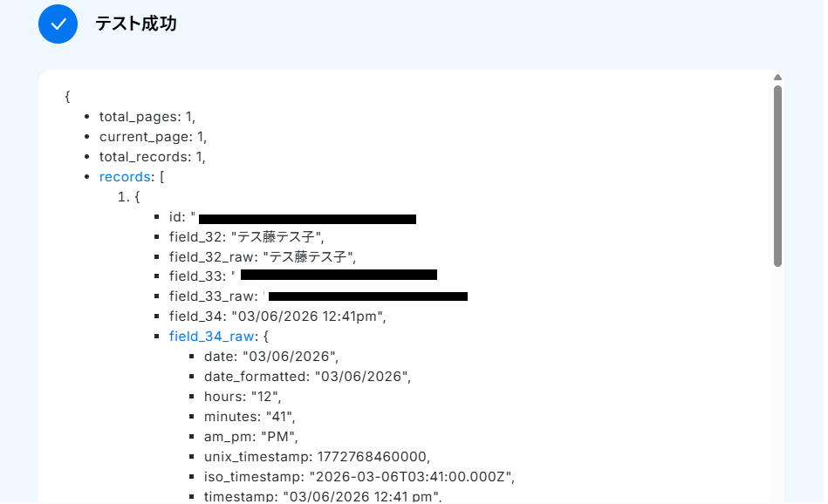
Task: Click the blue checkmark success icon
Action: (58, 24)
